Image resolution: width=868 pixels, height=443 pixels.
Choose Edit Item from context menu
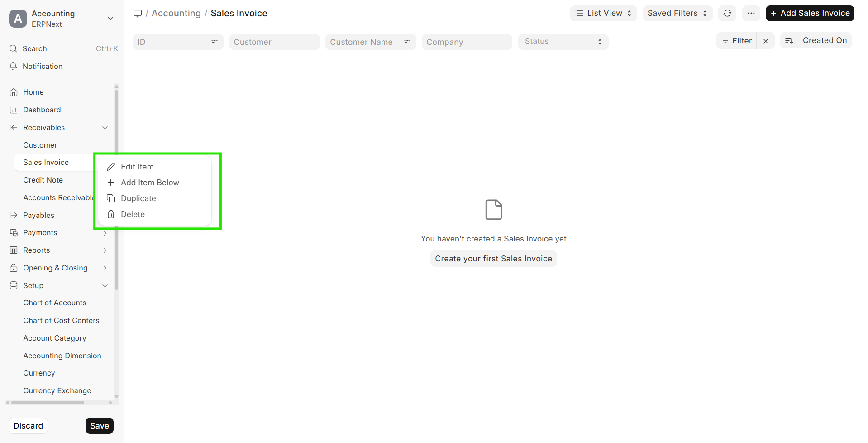(x=137, y=167)
